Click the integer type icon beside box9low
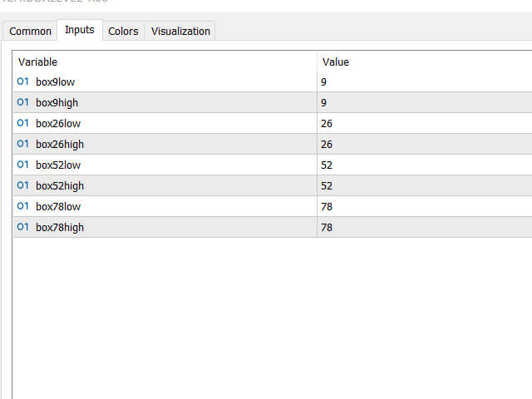The image size is (532, 399). point(22,81)
